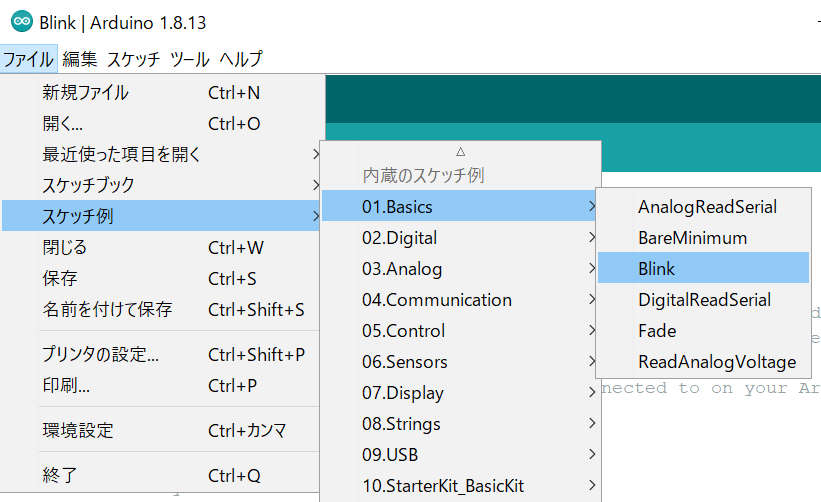Expand 03.Analog examples category

[x=461, y=269]
